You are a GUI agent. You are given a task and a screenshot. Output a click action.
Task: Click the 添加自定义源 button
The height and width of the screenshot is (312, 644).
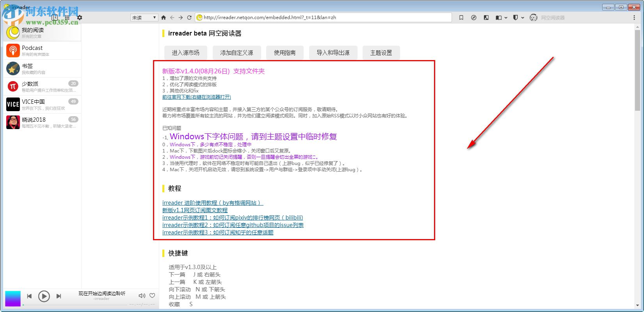[237, 53]
